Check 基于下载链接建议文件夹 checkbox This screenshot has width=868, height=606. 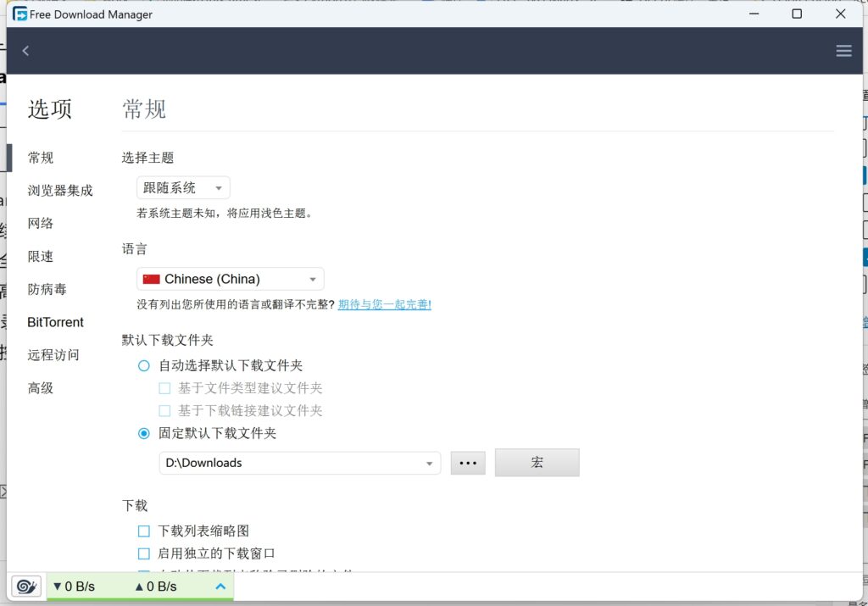[164, 411]
